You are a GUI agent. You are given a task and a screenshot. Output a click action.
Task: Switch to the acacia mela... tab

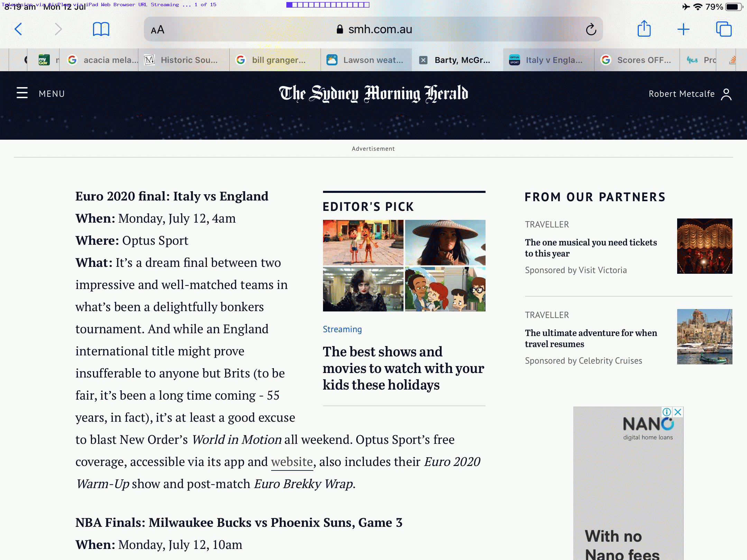pyautogui.click(x=99, y=60)
